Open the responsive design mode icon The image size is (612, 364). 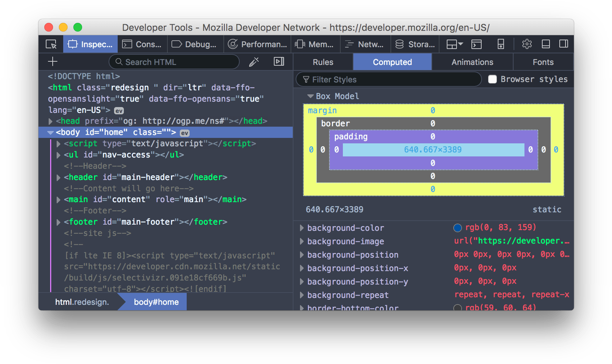(500, 44)
